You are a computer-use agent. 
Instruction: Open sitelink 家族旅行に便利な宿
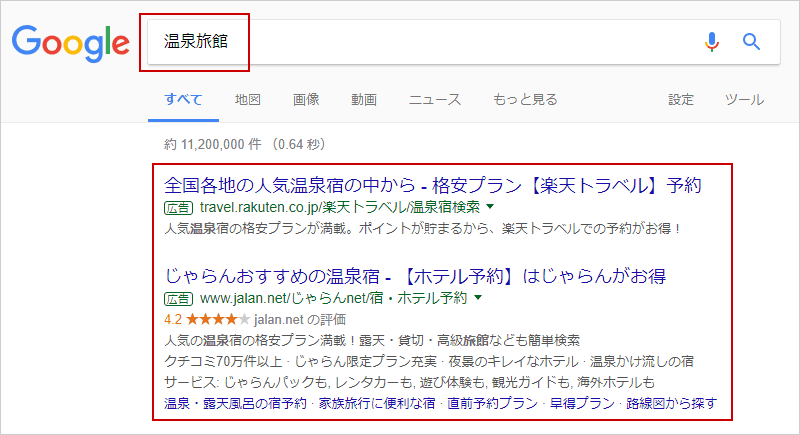tap(377, 403)
